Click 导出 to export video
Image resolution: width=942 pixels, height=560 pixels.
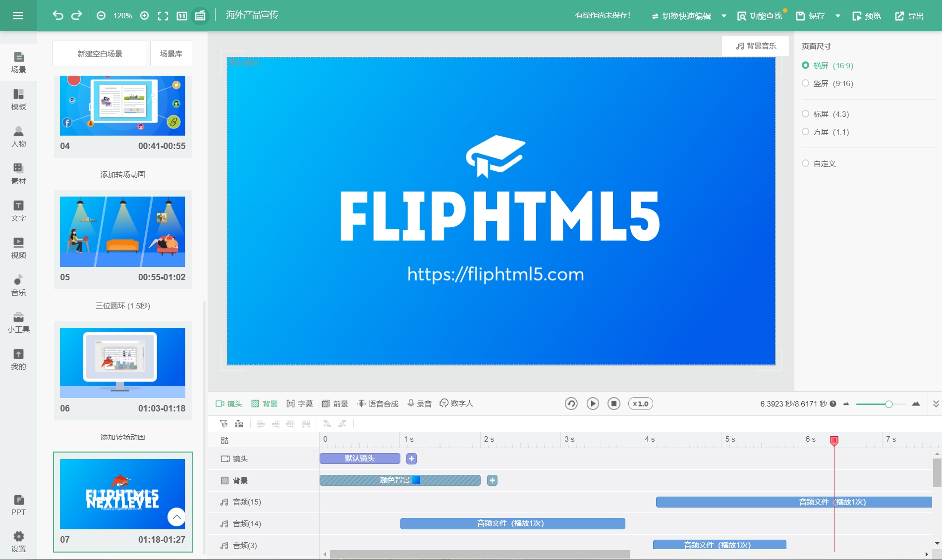click(x=909, y=16)
